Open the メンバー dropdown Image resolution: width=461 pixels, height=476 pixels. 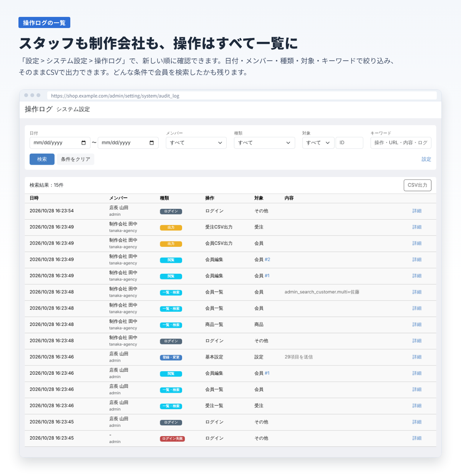[x=196, y=143]
